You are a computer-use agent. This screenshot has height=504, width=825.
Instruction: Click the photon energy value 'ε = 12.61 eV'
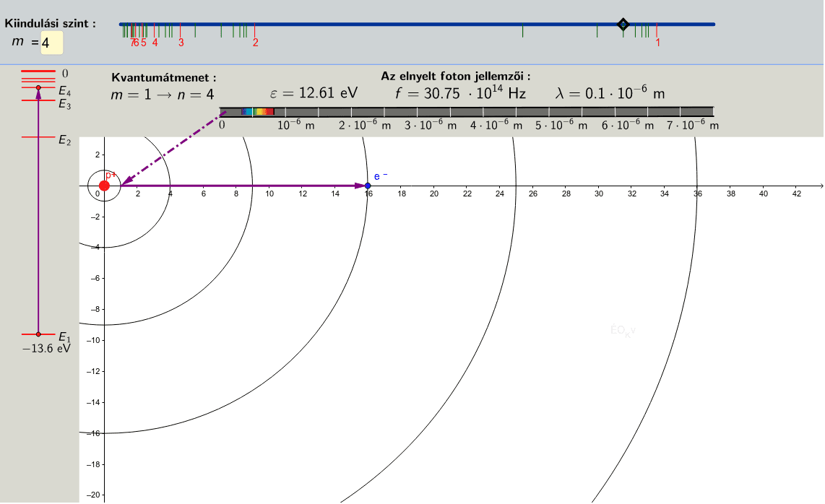click(x=314, y=93)
